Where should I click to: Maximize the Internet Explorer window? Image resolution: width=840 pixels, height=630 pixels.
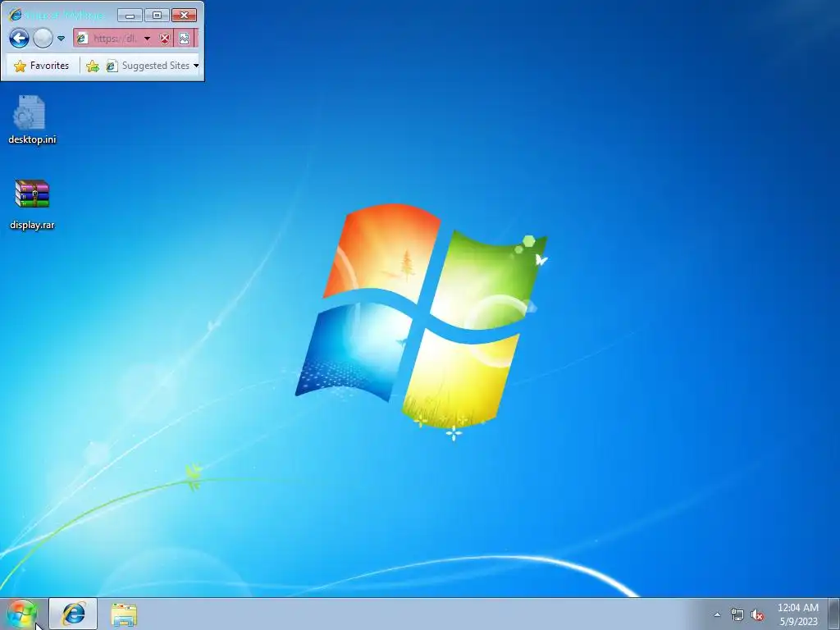click(157, 16)
